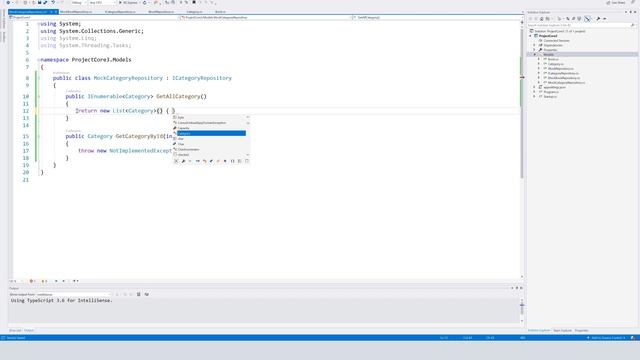Click the browser refresh icon next to IIS Express
The image size is (640, 360).
pos(144,2)
